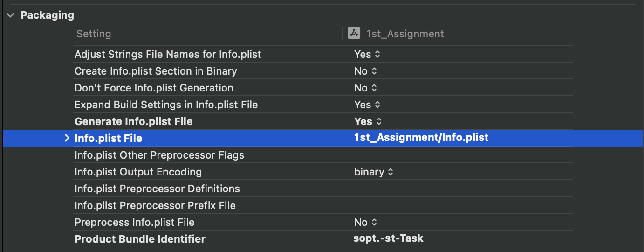Open Create Info.plist Section in Binary dropdown
Viewport: 644px width, 252px height.
(365, 71)
